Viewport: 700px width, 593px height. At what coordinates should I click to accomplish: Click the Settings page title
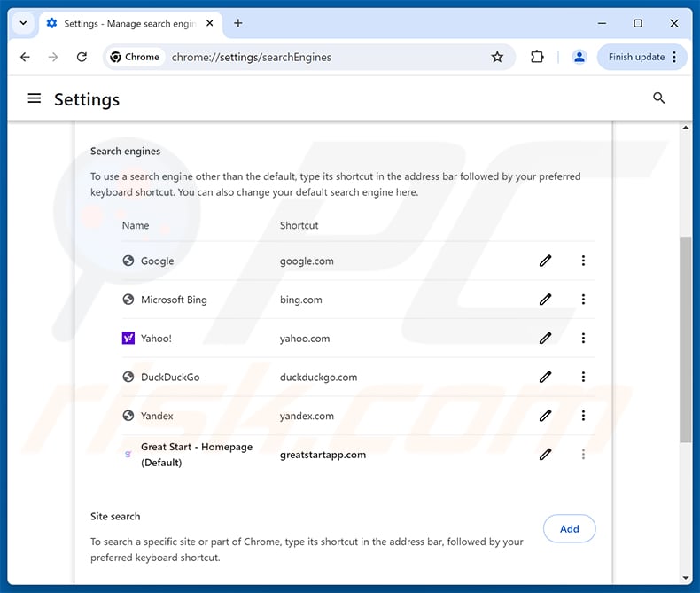pyautogui.click(x=87, y=99)
